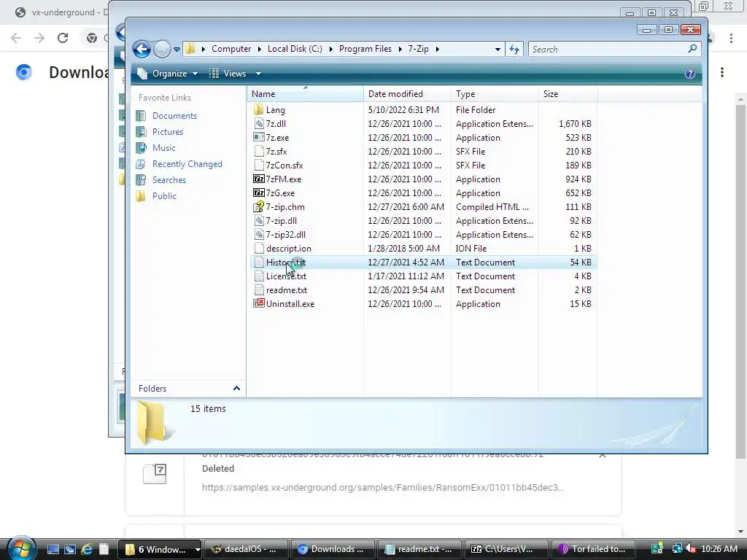The width and height of the screenshot is (747, 560).
Task: Click the Explorer Back arrow button
Action: click(x=142, y=49)
